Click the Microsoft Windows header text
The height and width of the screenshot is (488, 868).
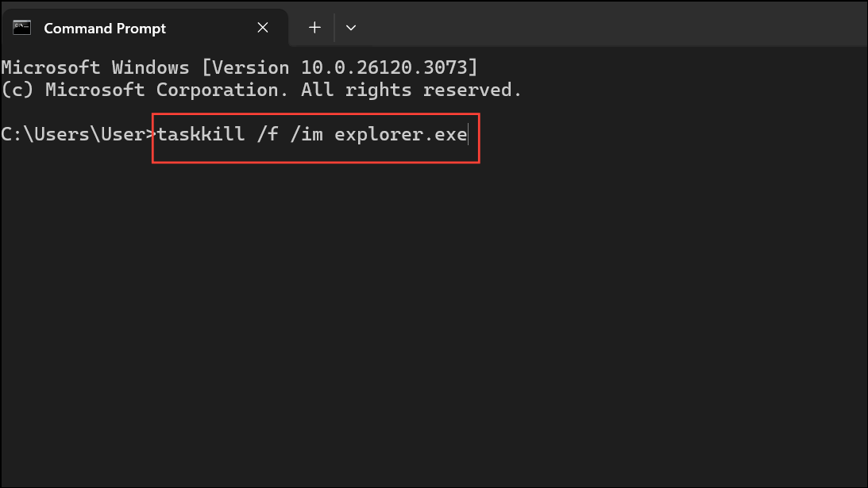95,67
